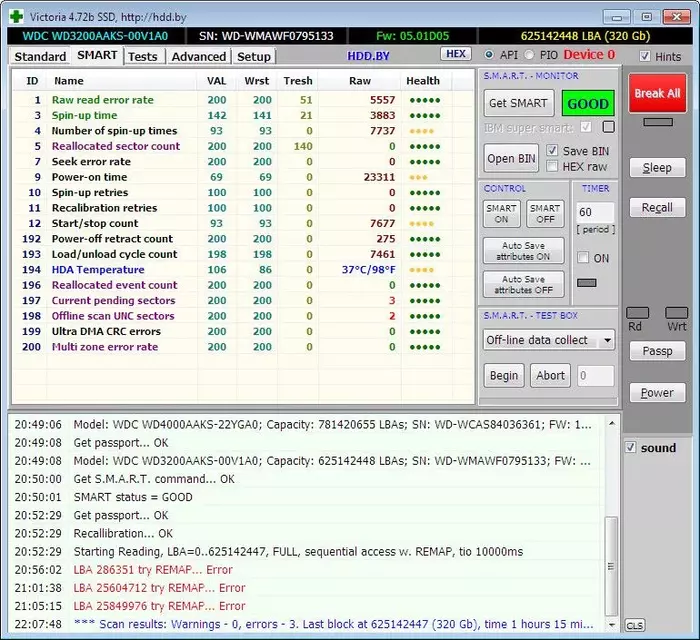
Task: Select the Power-on time row
Action: [x=243, y=177]
